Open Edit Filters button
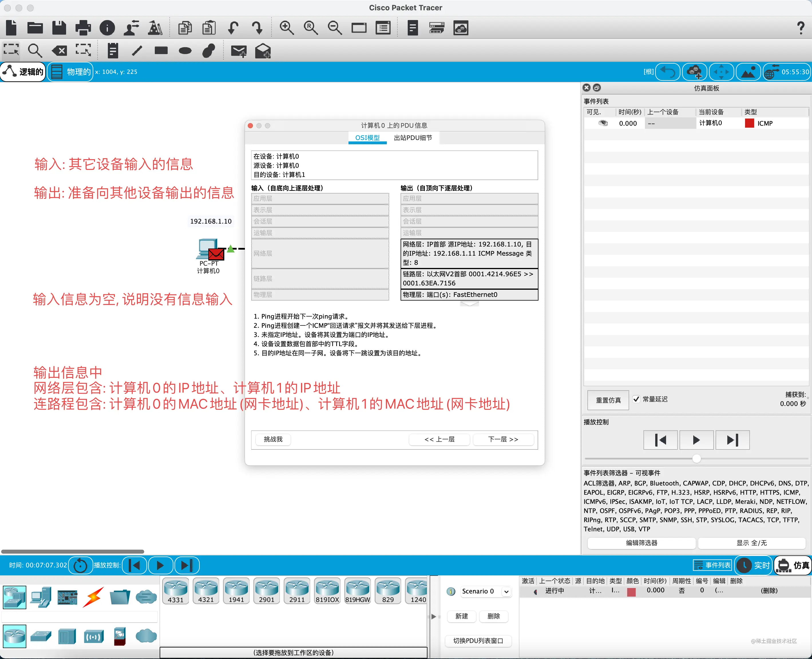Viewport: 812px width, 659px height. pos(641,543)
